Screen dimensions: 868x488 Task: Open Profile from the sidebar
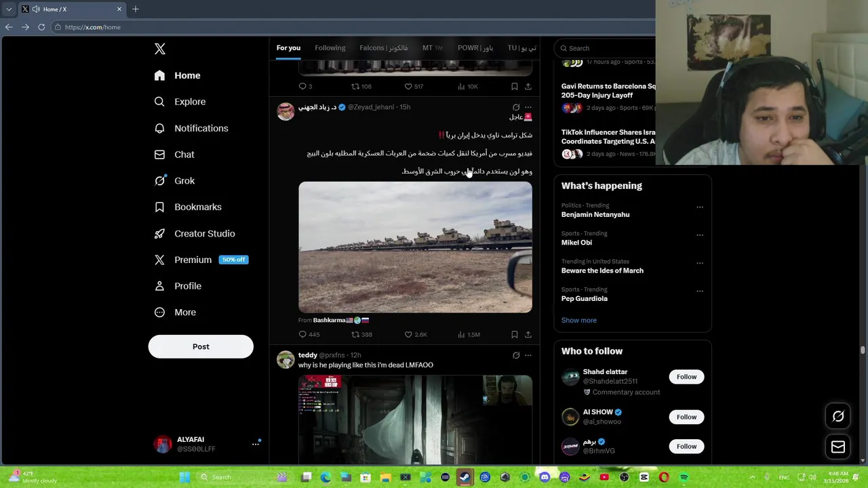tap(178, 286)
